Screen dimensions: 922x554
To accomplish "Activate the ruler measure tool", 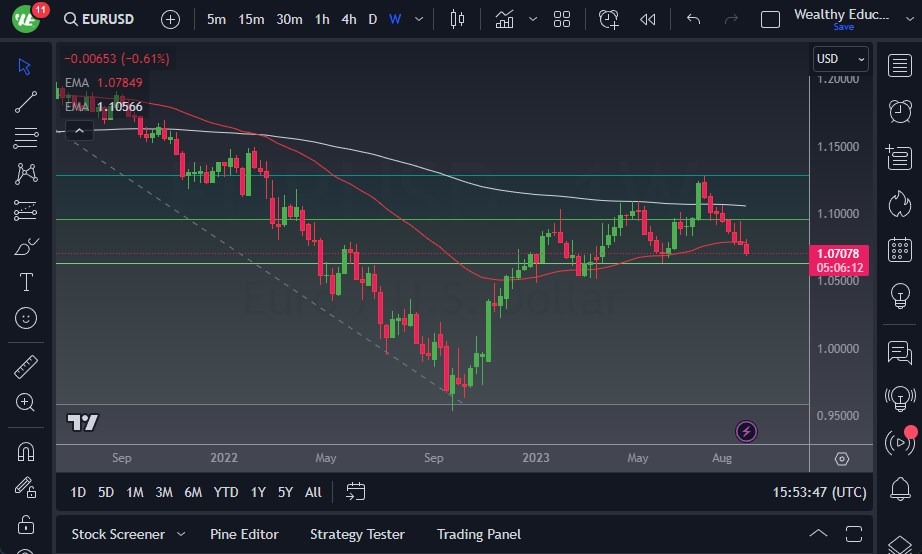I will [x=26, y=366].
